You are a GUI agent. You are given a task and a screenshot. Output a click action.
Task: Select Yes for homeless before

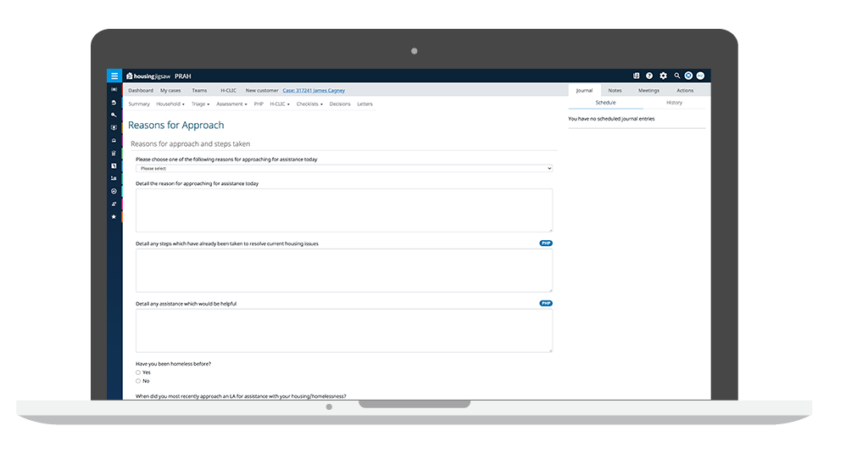click(x=138, y=373)
